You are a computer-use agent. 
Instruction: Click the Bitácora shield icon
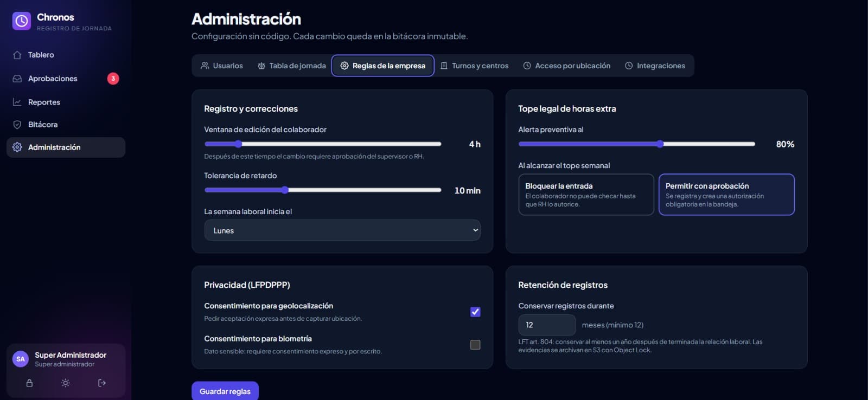[17, 125]
